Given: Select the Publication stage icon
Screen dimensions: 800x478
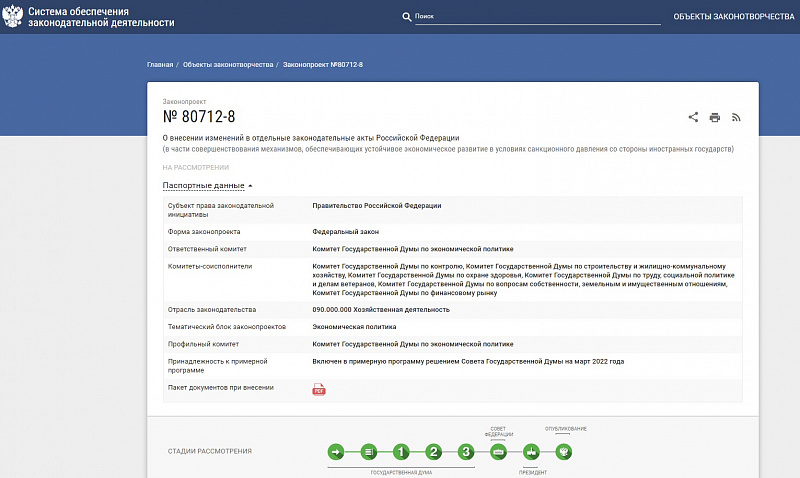Looking at the screenshot, I should pyautogui.click(x=564, y=451).
